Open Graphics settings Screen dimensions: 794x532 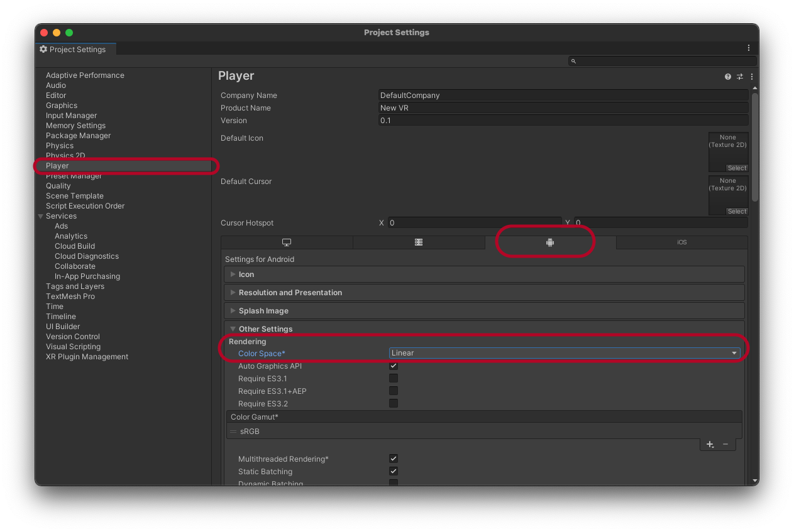pos(62,106)
